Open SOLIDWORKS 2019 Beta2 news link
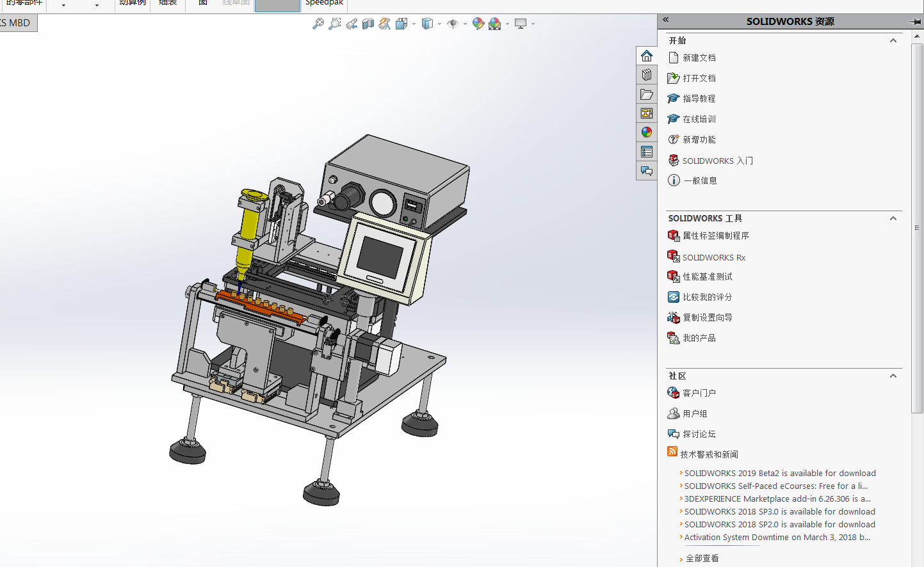Screen dimensions: 924x567 pos(779,474)
